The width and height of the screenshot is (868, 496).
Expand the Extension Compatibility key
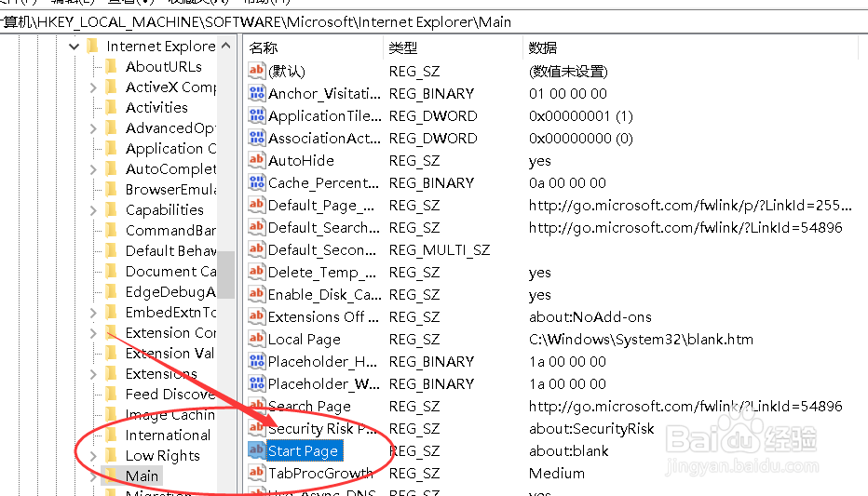pos(93,333)
